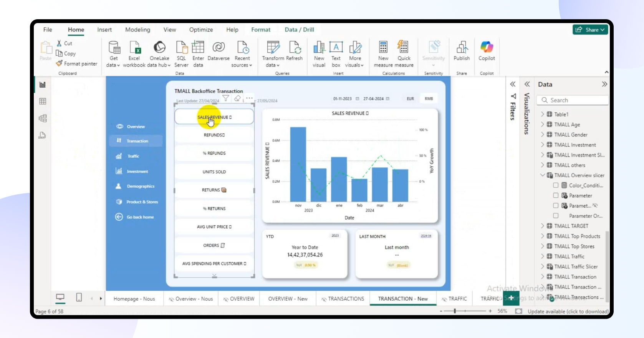Click Update available status message

pyautogui.click(x=568, y=311)
